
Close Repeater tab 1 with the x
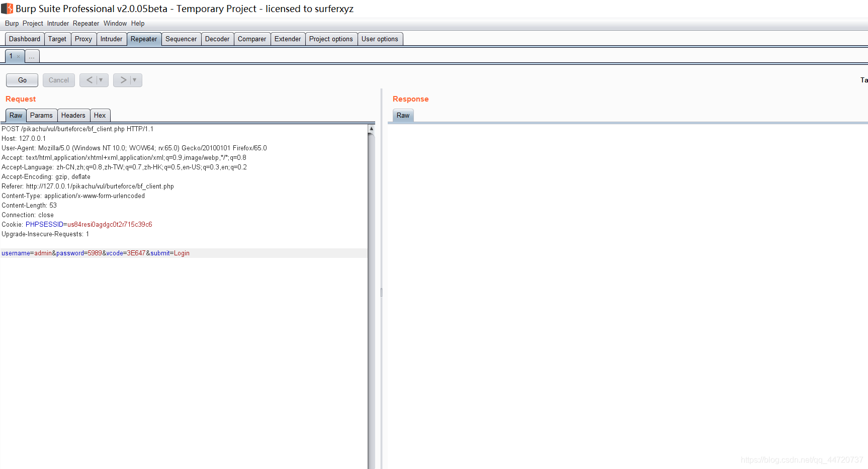(19, 56)
